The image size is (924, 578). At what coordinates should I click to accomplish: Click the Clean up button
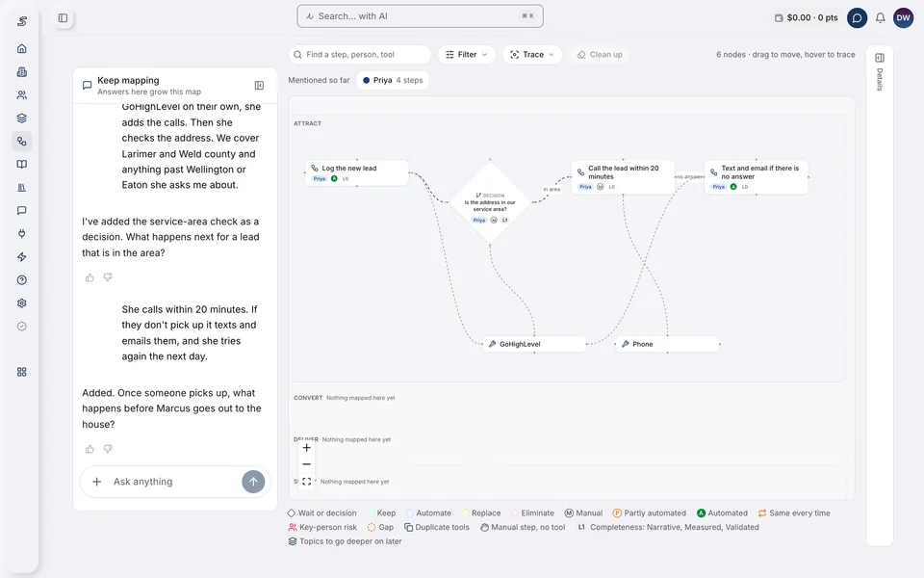tap(600, 54)
